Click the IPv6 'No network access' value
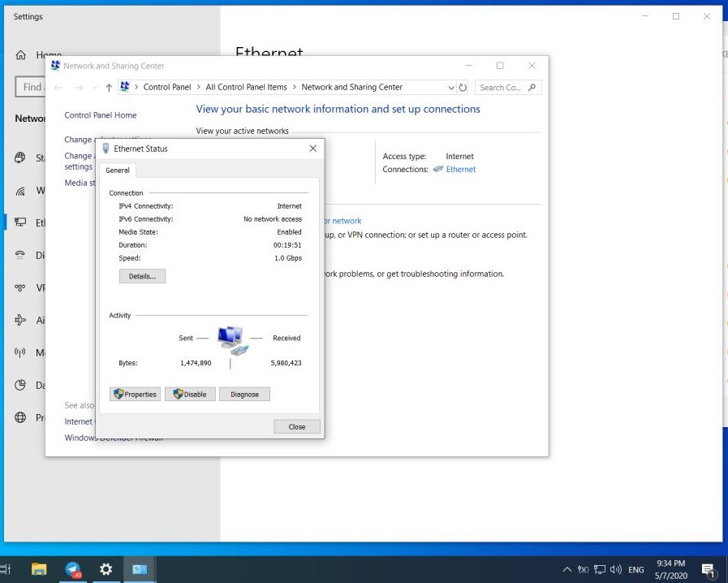Screen dimensions: 728x583 tap(273, 218)
